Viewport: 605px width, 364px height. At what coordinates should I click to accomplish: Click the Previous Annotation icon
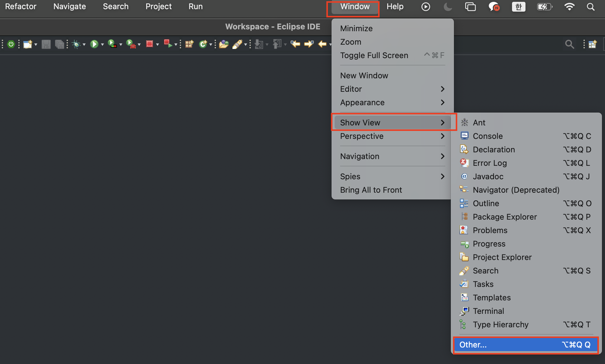click(x=277, y=44)
